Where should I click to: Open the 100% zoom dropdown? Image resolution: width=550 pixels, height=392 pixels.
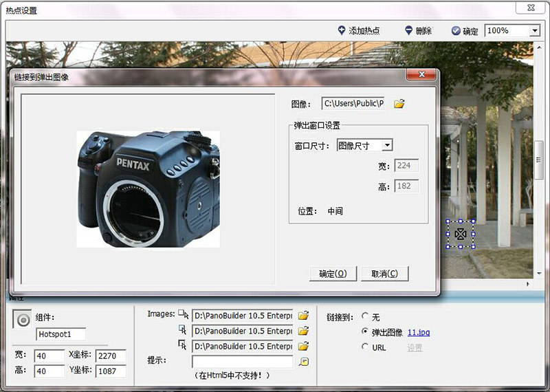tap(535, 30)
